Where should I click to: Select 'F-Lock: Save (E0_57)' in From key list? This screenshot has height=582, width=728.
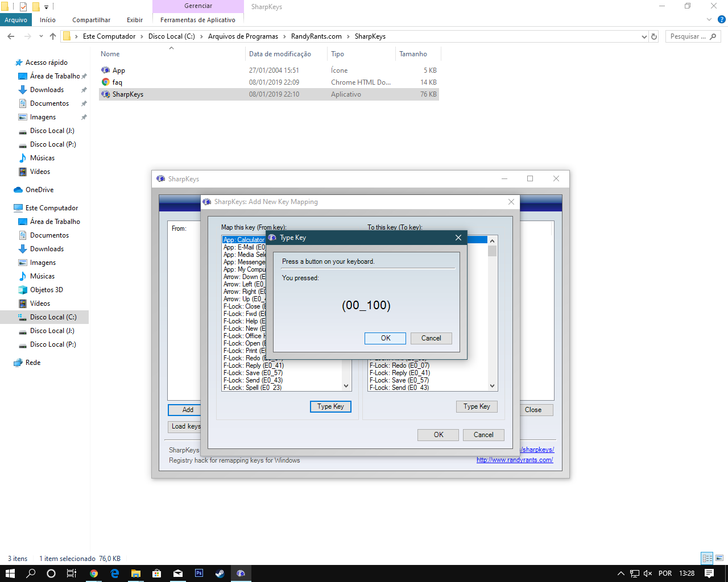pos(253,373)
